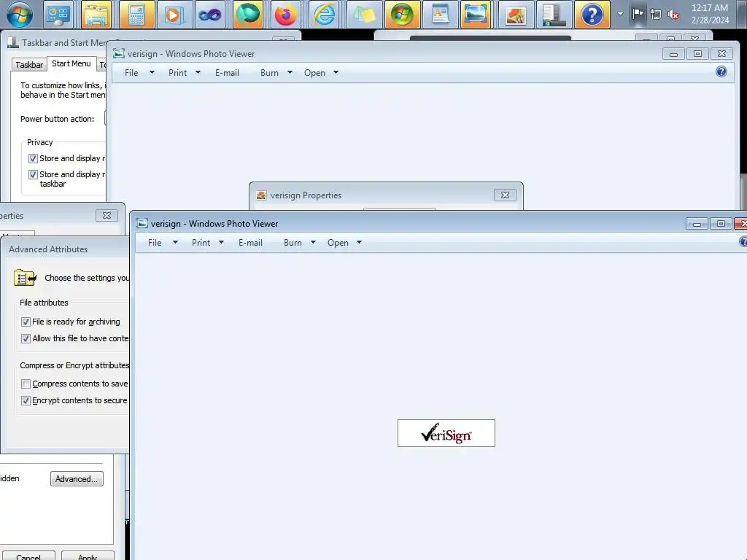747x560 pixels.
Task: Click the VeriSign logo image
Action: tap(446, 433)
